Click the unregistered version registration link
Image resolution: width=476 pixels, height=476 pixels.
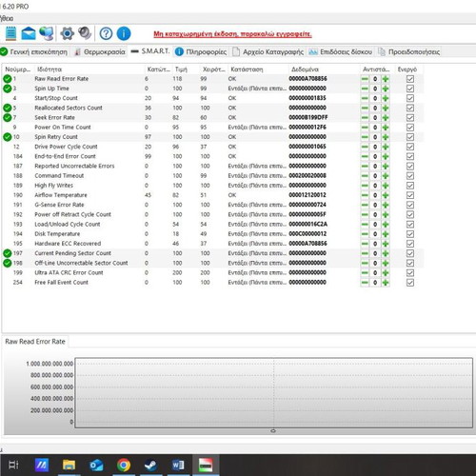(232, 34)
